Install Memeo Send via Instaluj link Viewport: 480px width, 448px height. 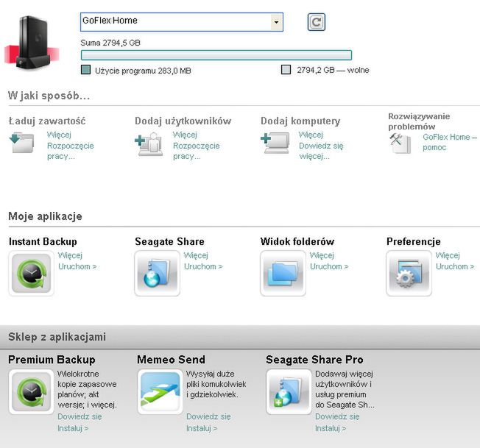pyautogui.click(x=202, y=428)
